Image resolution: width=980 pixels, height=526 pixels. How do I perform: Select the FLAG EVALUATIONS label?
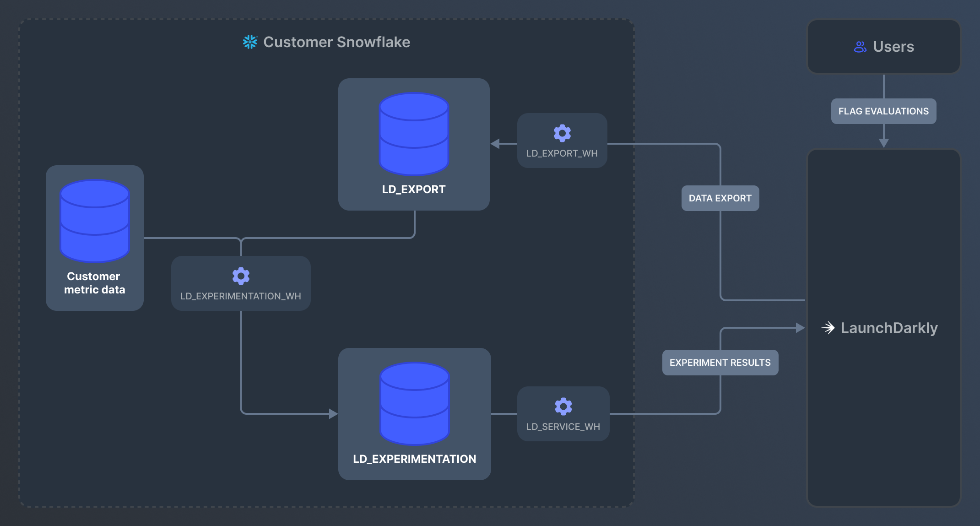(x=883, y=111)
